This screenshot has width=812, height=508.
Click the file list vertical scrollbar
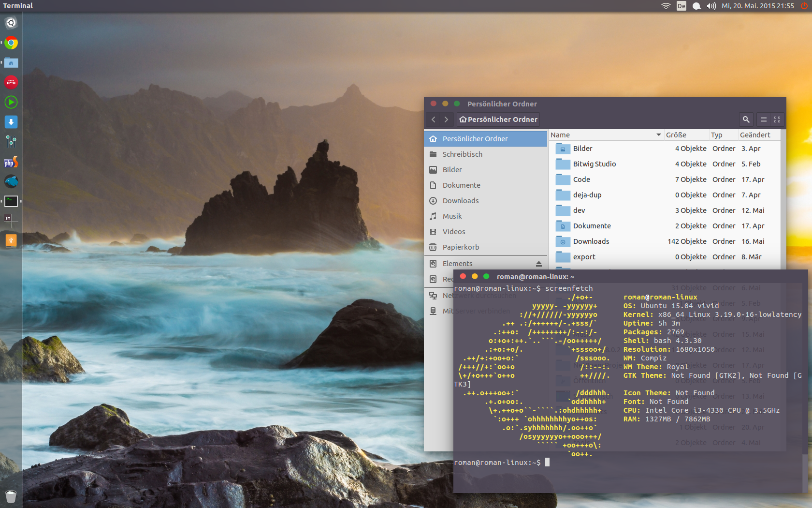pos(783,199)
